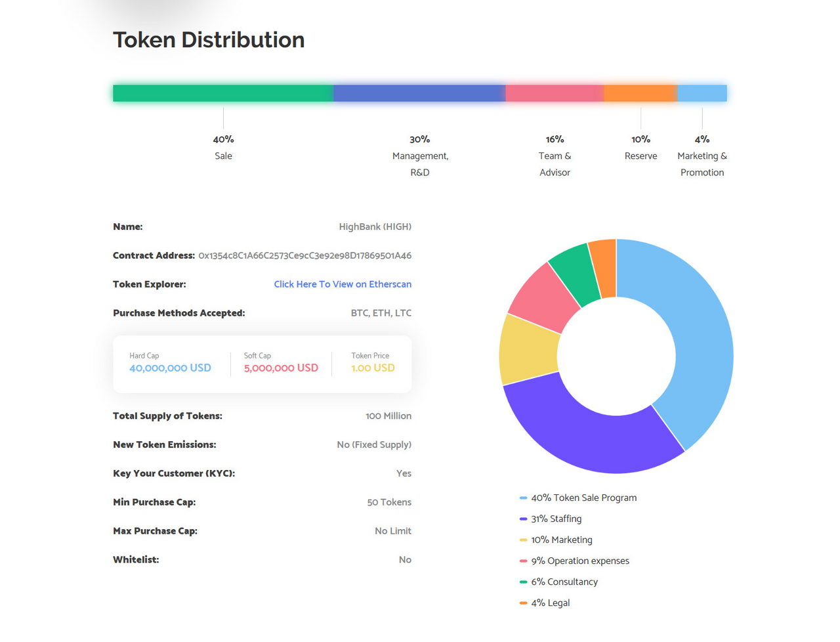Viewport: 840px width, 642px height.
Task: Click the blue Management, R&D bar segment
Action: click(x=419, y=93)
